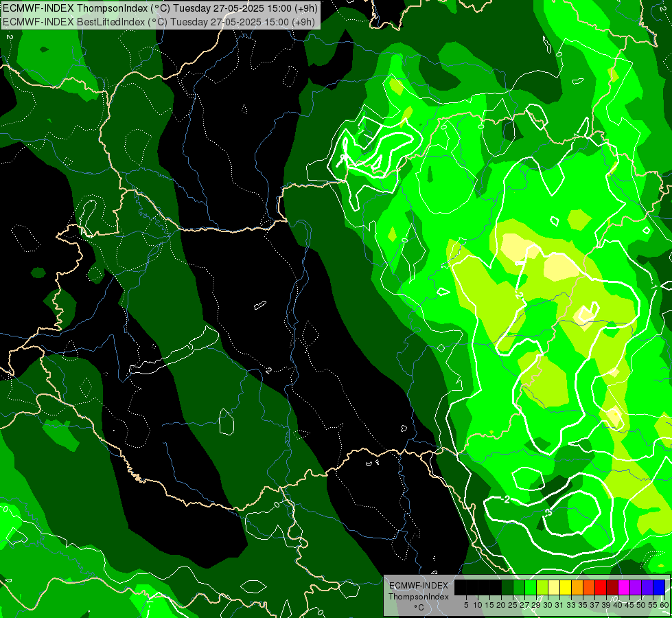
Task: Pick the medium green 25-27 legend swatch
Action: [x=519, y=587]
